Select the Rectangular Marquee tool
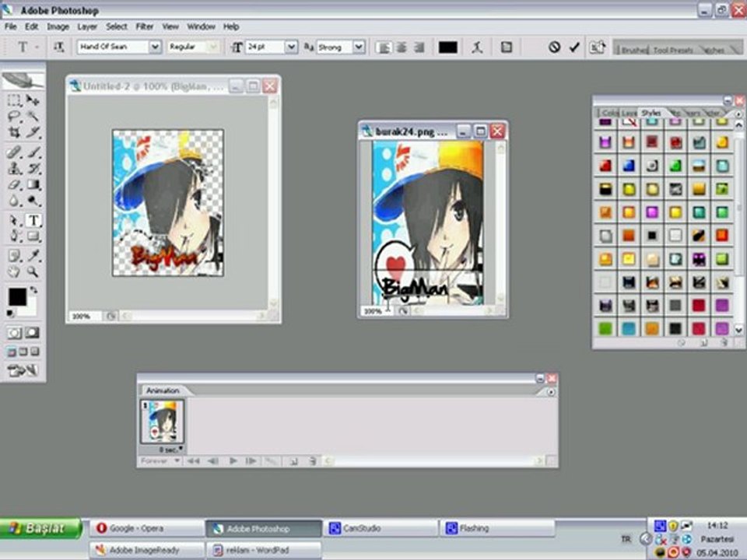 coord(14,100)
